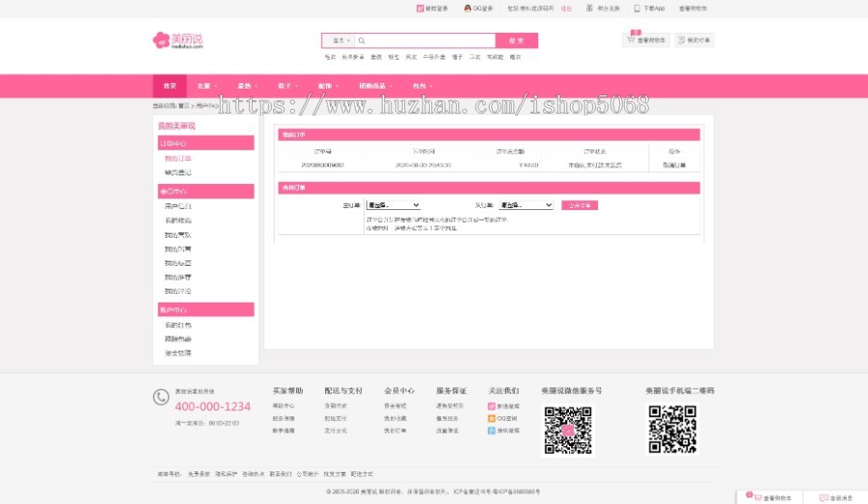Select the first item under 订单中心 in sidebar
The width and height of the screenshot is (868, 504).
(x=177, y=158)
